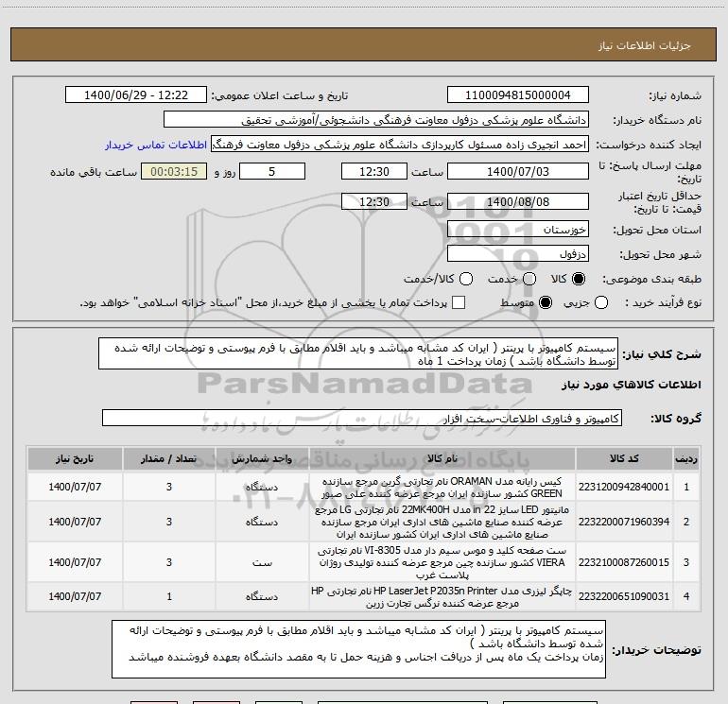Click item code 2231200942840001

[624, 487]
